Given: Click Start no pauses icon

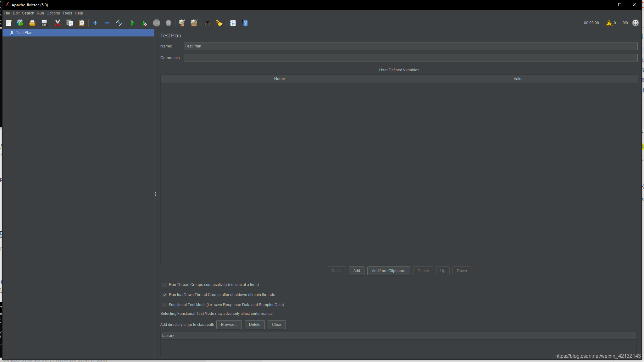Looking at the screenshot, I should [x=144, y=23].
